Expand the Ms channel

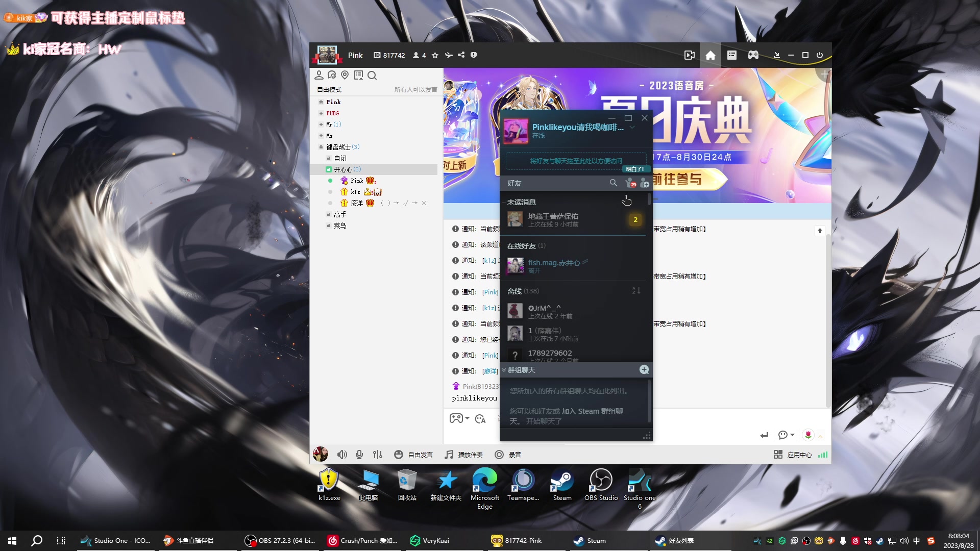[321, 136]
